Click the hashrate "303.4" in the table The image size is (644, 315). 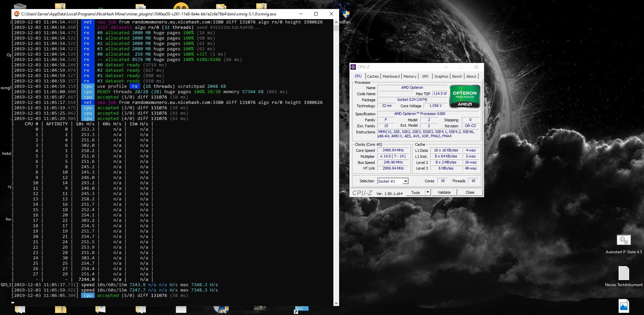click(88, 258)
